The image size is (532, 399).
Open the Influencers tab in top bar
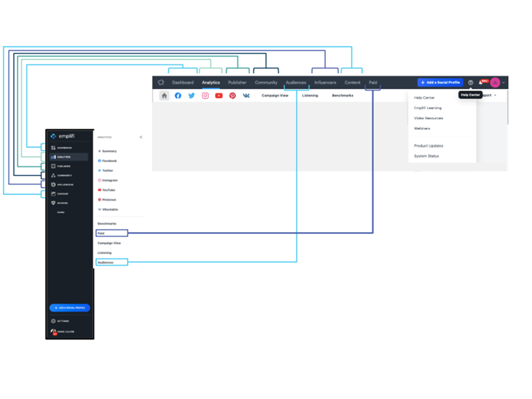(325, 83)
